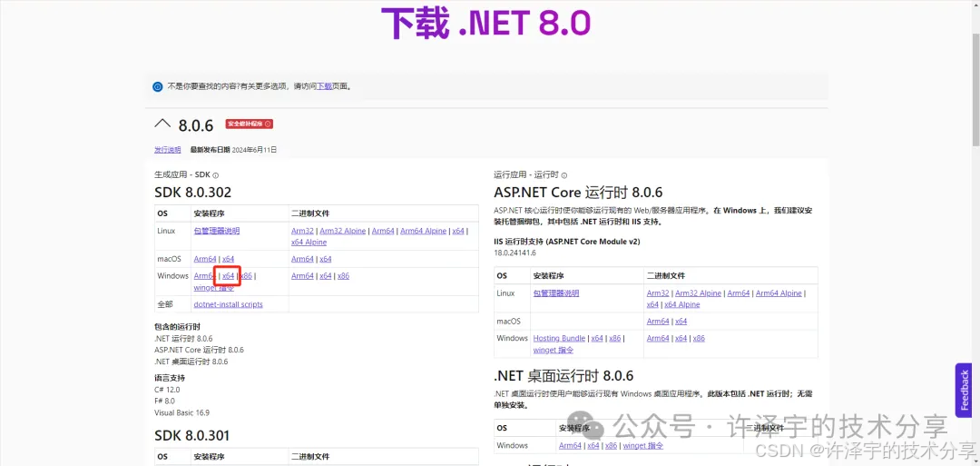
Task: Open winget 指令 in the .NET 桌面运行时 Windows row
Action: click(x=643, y=446)
